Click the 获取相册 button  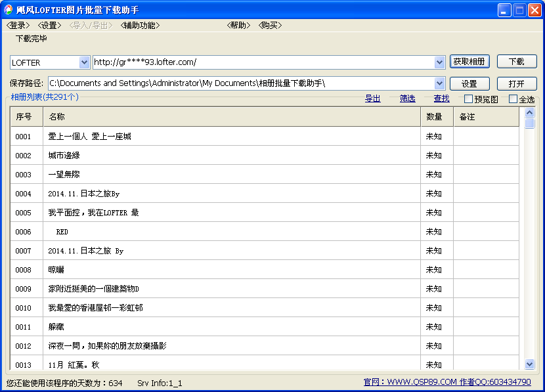click(469, 62)
